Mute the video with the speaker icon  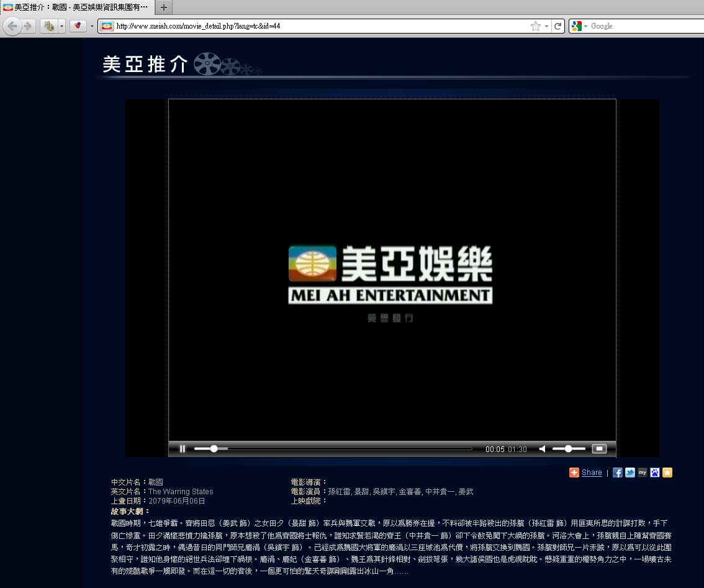[542, 449]
